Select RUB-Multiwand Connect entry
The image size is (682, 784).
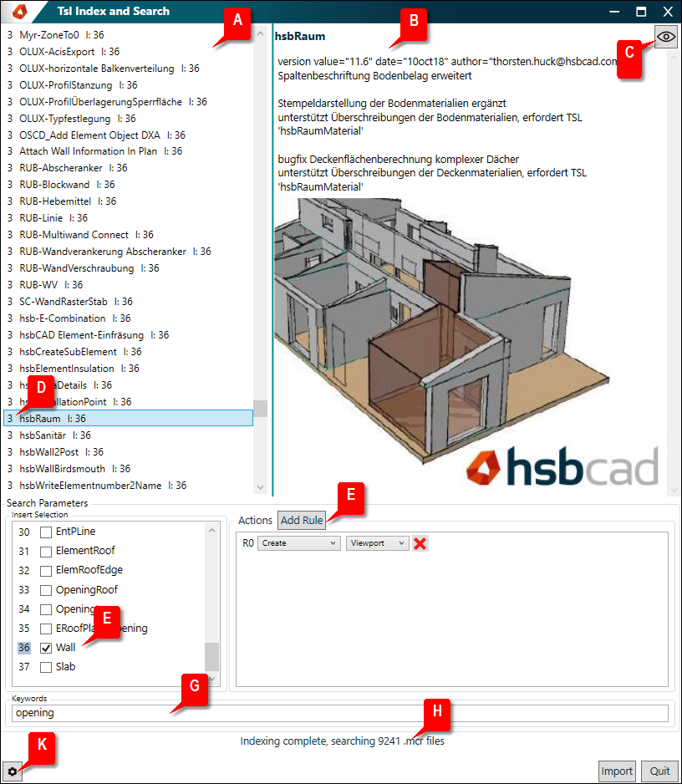tap(128, 235)
